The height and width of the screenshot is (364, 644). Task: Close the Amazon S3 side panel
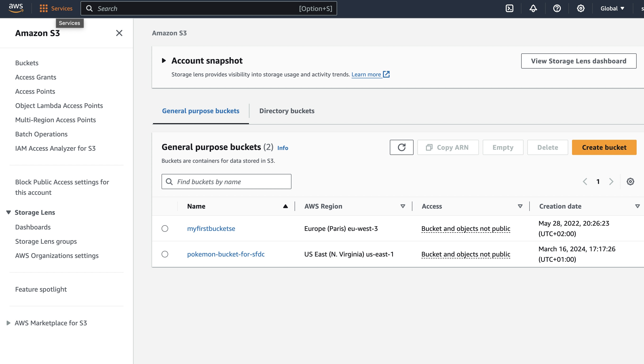coord(119,33)
